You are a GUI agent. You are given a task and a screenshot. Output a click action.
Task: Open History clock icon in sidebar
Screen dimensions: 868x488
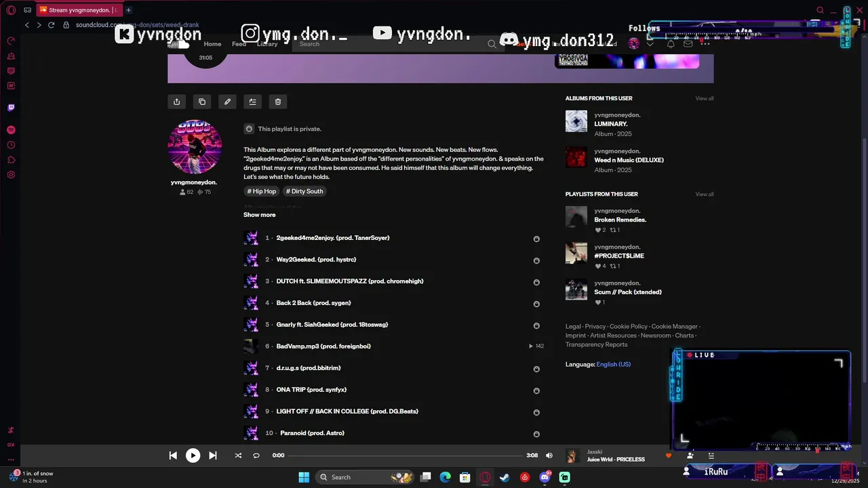(x=11, y=145)
